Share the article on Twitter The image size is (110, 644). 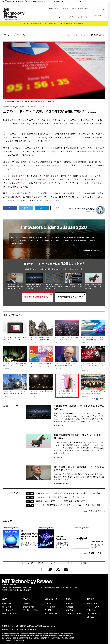26,208
